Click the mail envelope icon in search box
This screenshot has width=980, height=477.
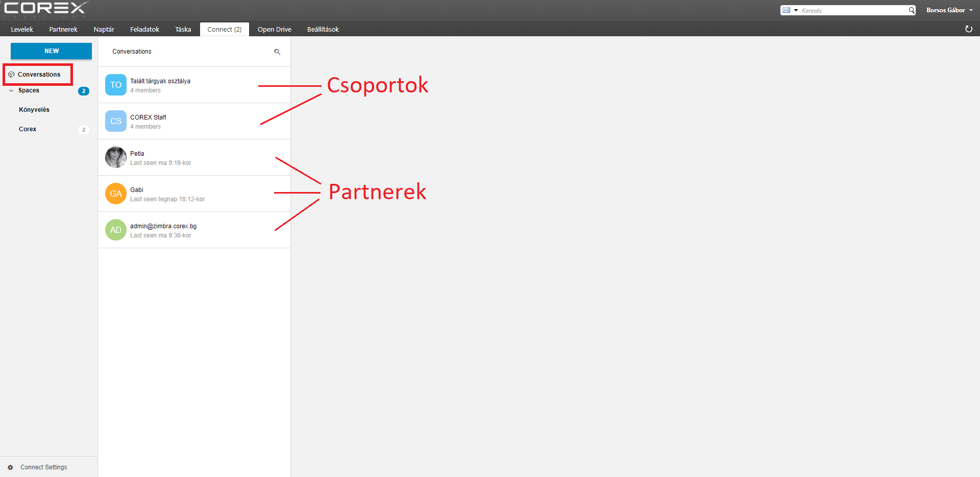786,10
